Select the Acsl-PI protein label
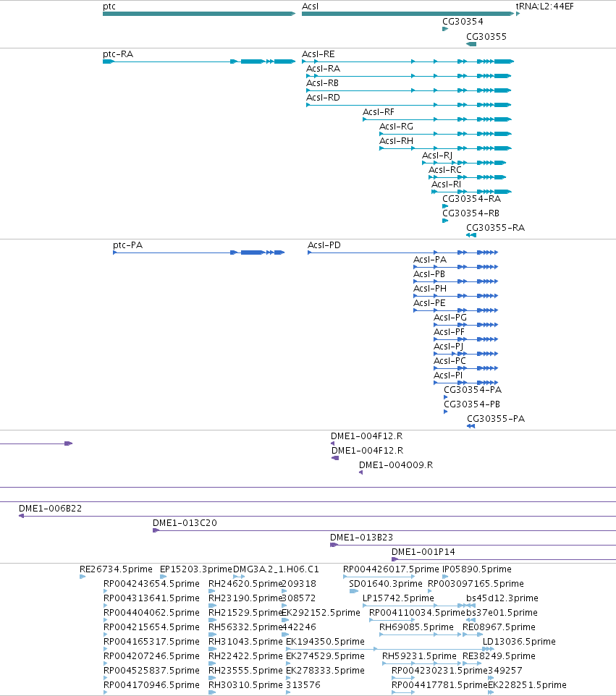 click(448, 375)
